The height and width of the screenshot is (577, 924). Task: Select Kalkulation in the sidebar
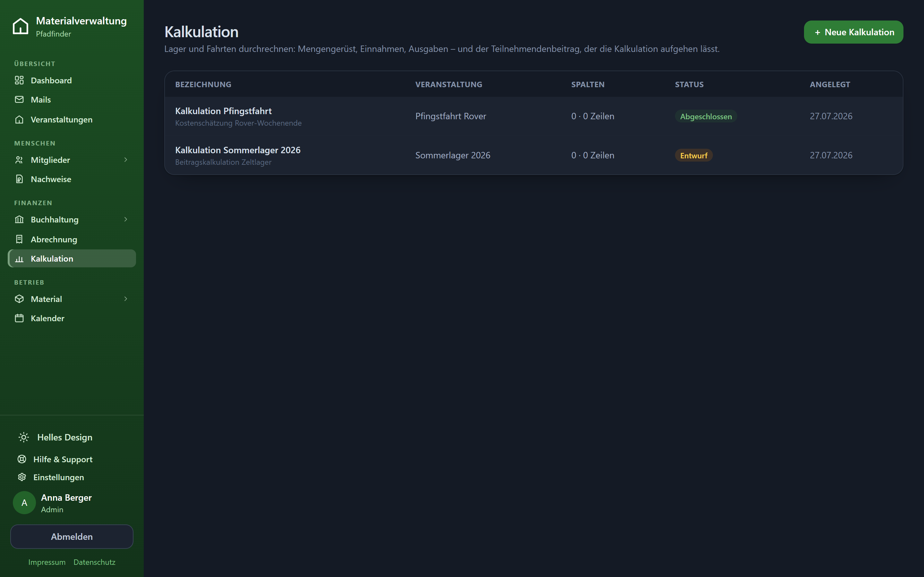tap(72, 258)
